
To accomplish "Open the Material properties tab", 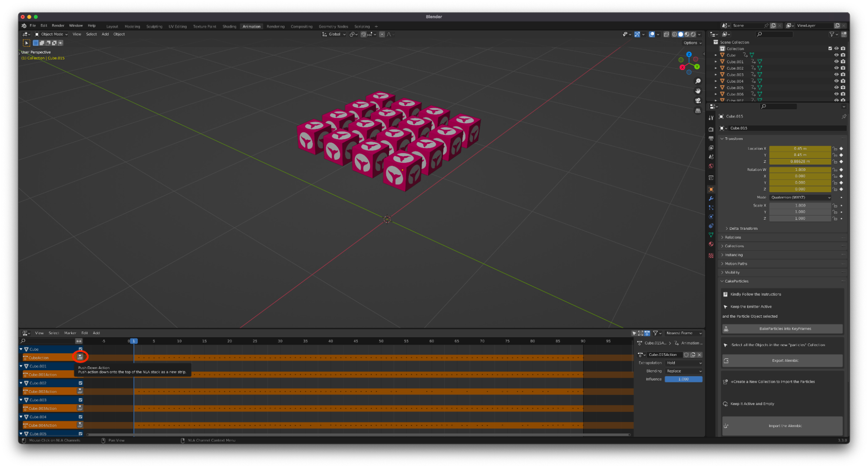I will pos(711,244).
